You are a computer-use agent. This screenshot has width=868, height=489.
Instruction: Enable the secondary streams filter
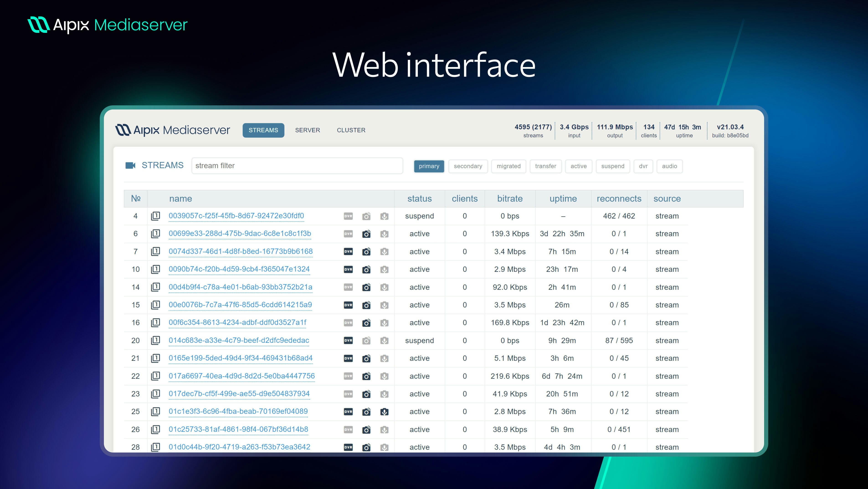pos(468,166)
